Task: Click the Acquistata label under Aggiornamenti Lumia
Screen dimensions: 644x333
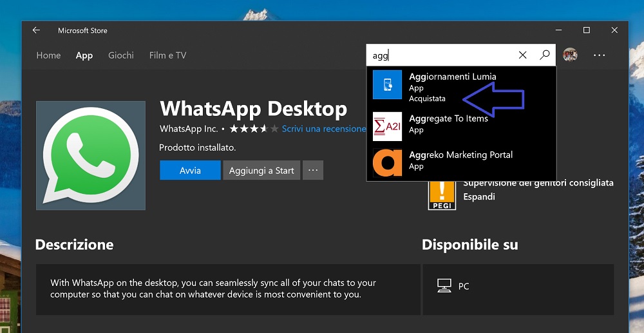Action: (427, 99)
